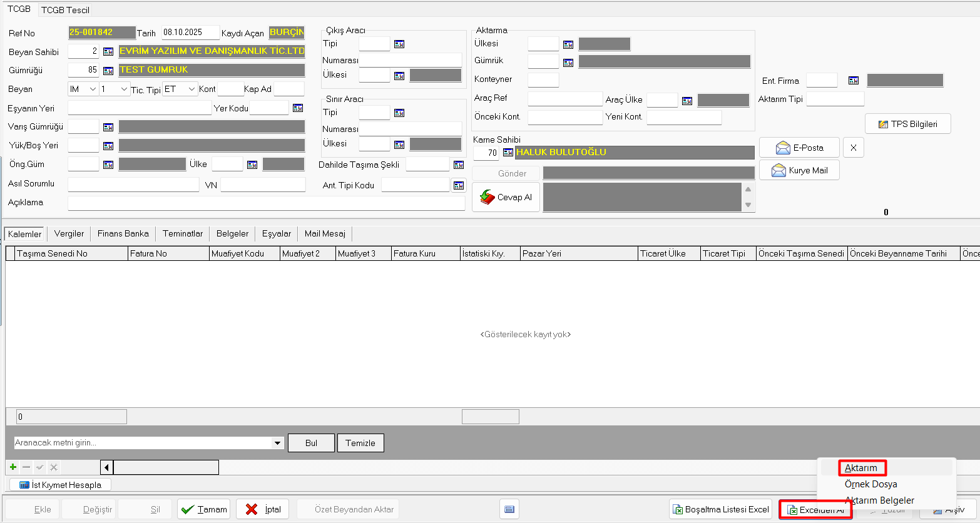
Task: Switch to the TCGB Tescil tab
Action: tap(66, 10)
